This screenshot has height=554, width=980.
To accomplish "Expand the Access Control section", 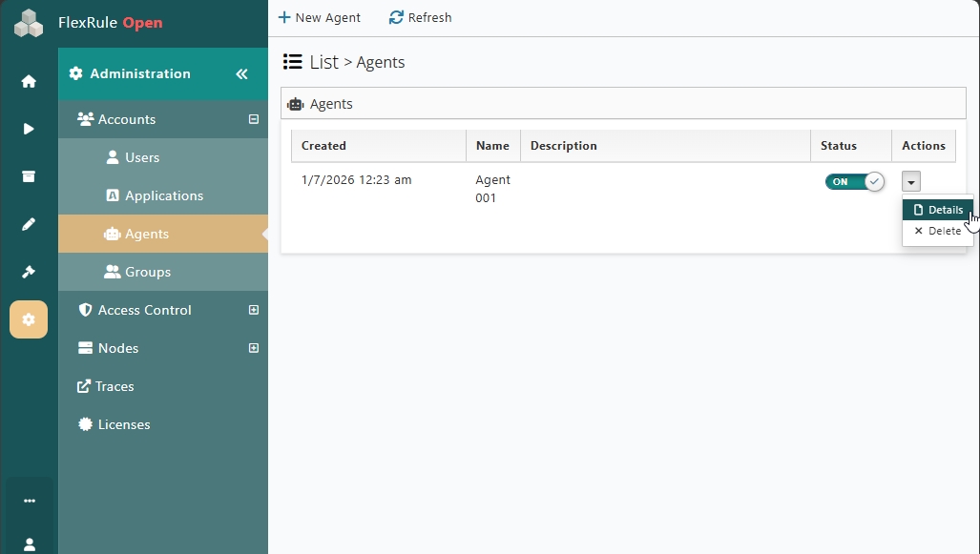I will tap(254, 310).
